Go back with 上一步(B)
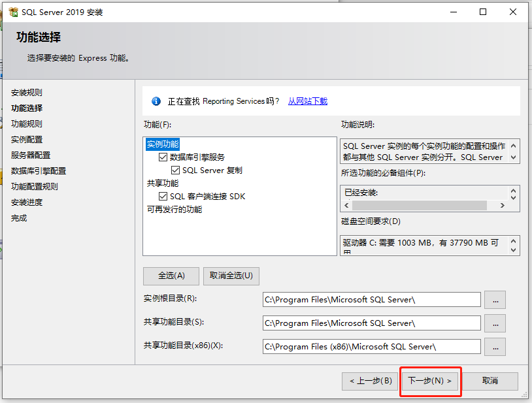 click(370, 381)
